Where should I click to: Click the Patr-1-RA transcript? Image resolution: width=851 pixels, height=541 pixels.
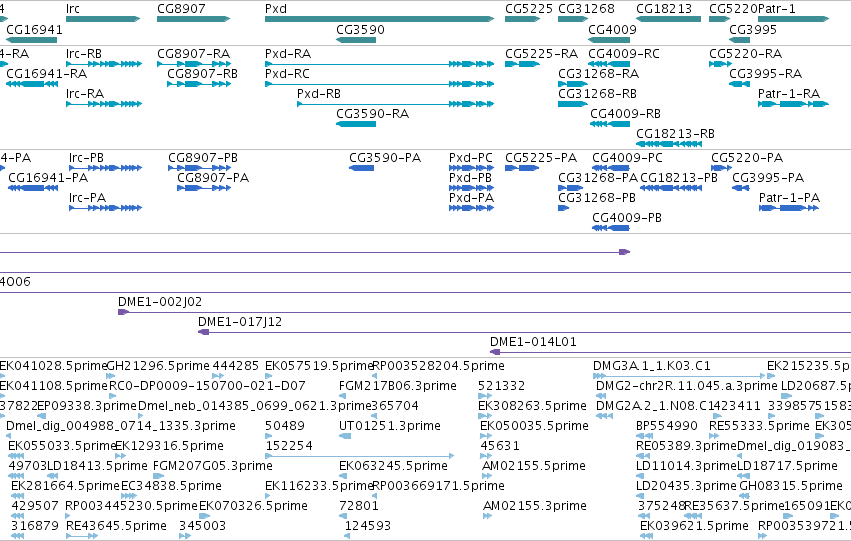(x=793, y=104)
